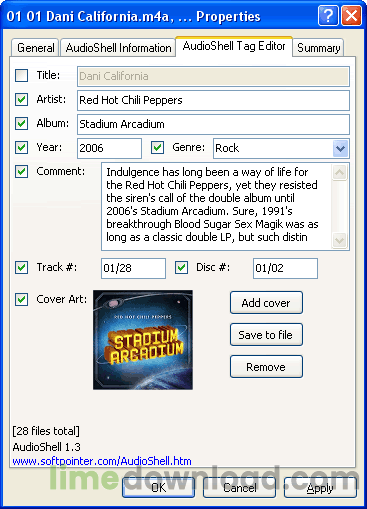Toggle the Track # checkbox

pyautogui.click(x=21, y=268)
